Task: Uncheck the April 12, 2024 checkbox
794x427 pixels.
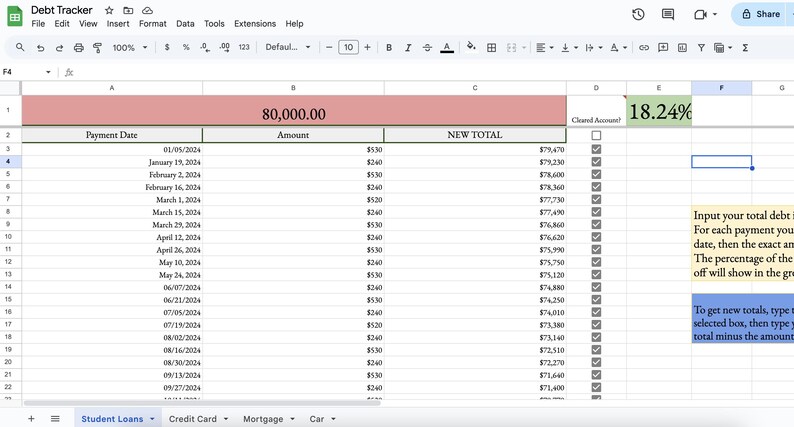Action: (596, 237)
